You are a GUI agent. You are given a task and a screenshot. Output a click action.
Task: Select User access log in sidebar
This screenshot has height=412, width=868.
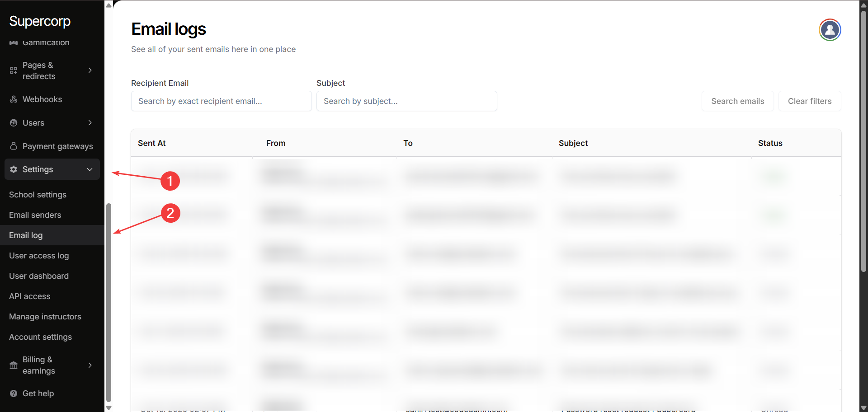(x=39, y=256)
